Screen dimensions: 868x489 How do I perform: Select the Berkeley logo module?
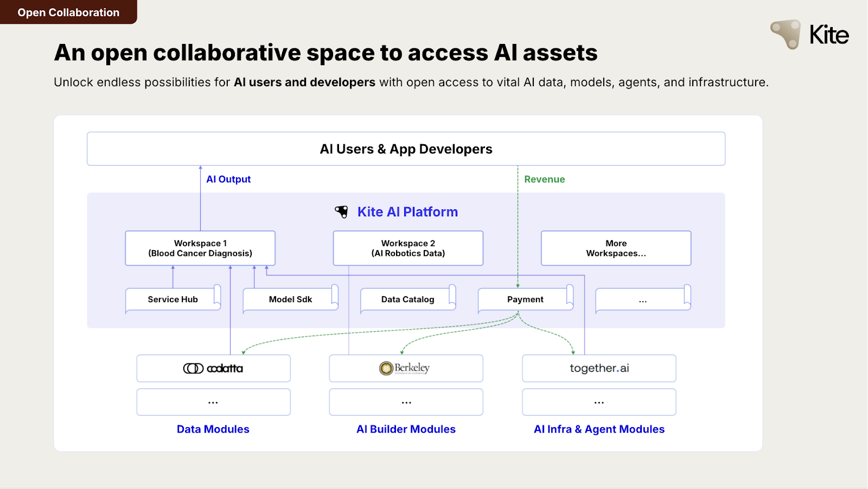click(x=405, y=368)
